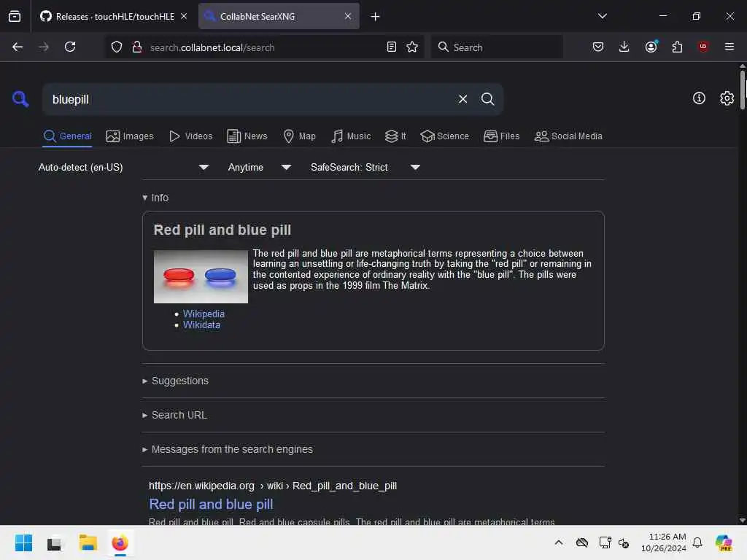Screen dimensions: 747x560
Task: Switch to Releases touchHLE tab
Action: tap(113, 16)
